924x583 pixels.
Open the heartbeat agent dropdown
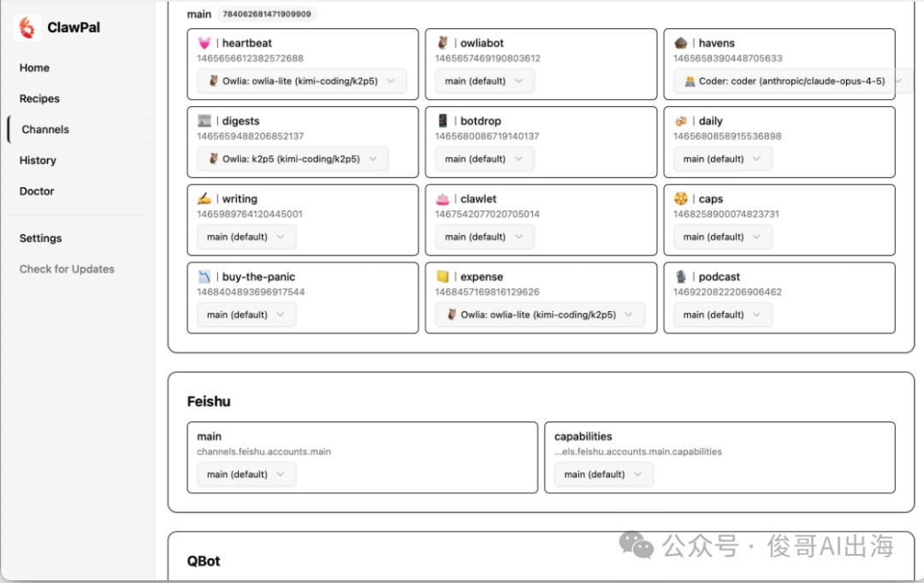click(x=301, y=81)
